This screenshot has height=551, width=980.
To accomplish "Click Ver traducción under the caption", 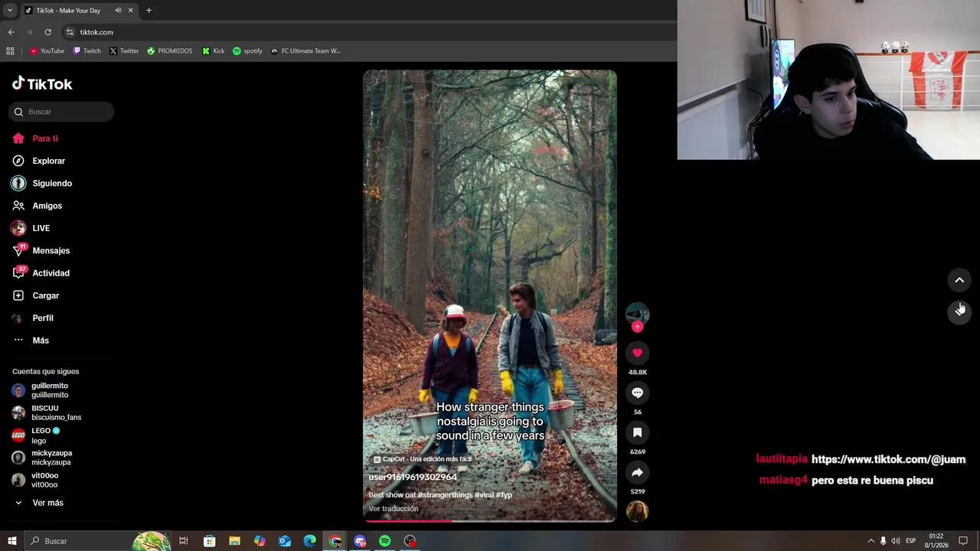I will [x=394, y=509].
